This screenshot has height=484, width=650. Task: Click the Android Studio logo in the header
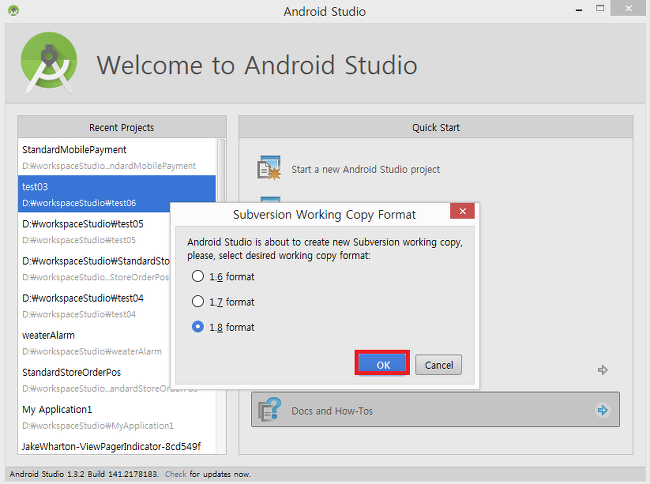tap(49, 62)
